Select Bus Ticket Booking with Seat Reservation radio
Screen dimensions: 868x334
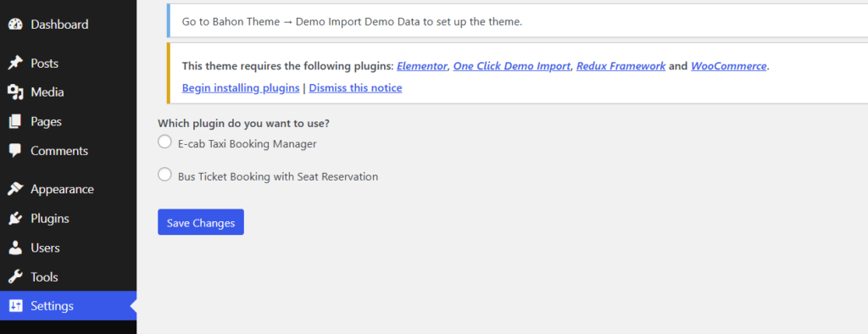[x=164, y=175]
